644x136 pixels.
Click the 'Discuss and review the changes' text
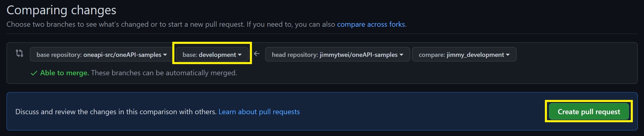[x=116, y=112]
